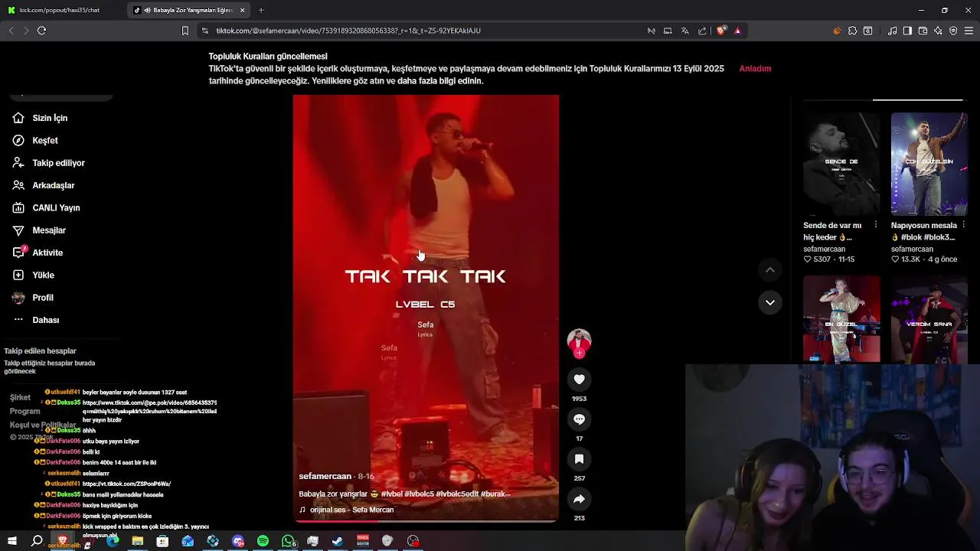Open Mesajlar inbox
980x551 pixels.
tap(49, 230)
